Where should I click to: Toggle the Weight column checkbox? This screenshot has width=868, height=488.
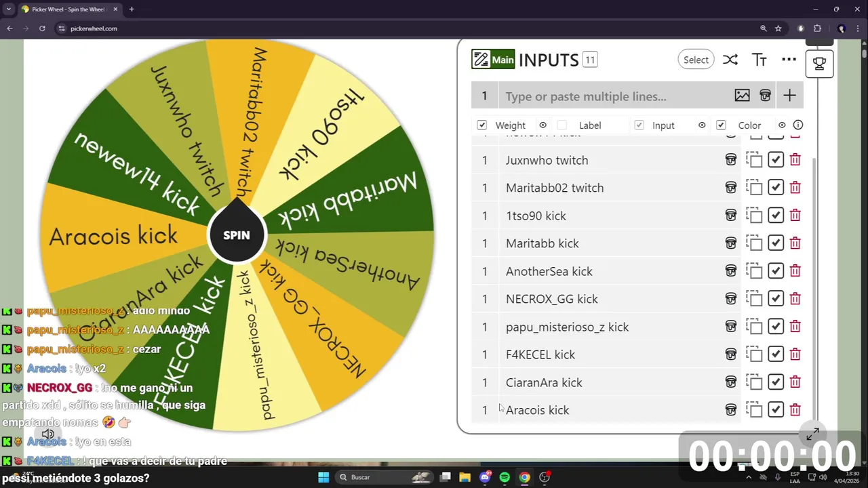[481, 125]
